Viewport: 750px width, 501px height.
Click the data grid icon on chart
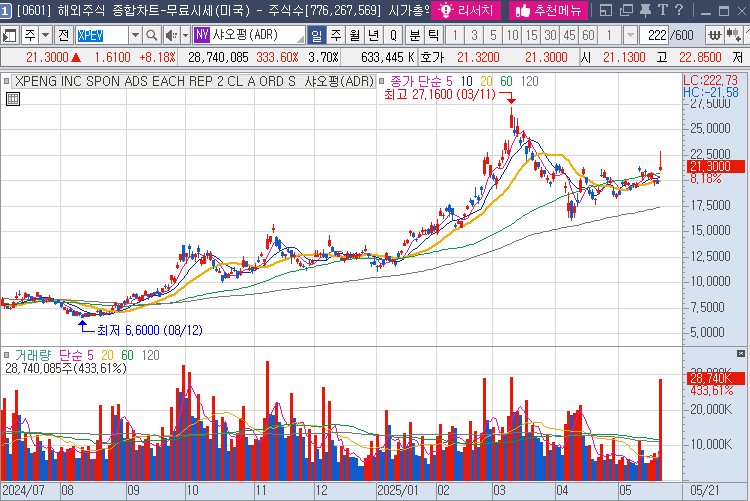(12, 98)
